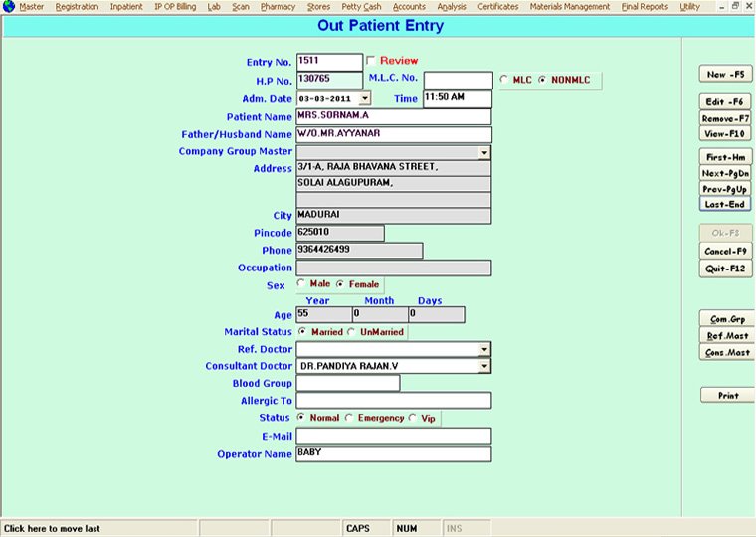Click the New -F5 button
Viewport: 756px width, 537px height.
[x=725, y=75]
